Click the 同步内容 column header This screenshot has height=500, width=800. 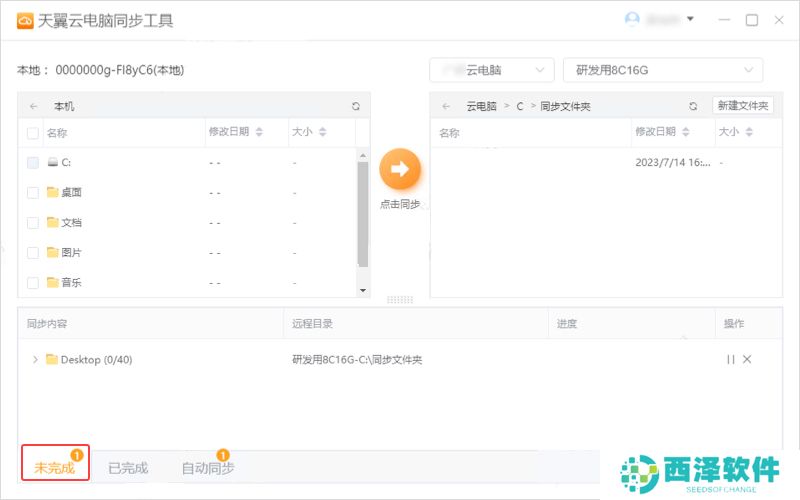47,323
